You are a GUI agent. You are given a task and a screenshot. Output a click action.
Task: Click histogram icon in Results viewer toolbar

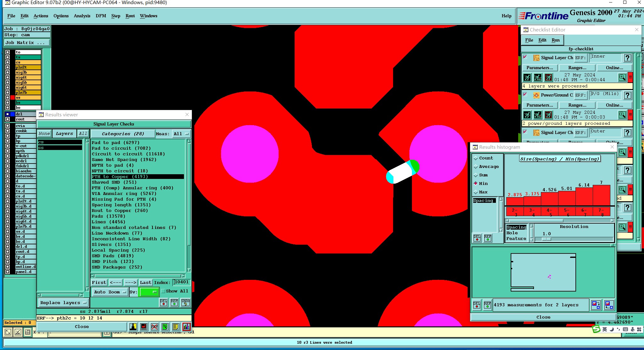point(186,327)
